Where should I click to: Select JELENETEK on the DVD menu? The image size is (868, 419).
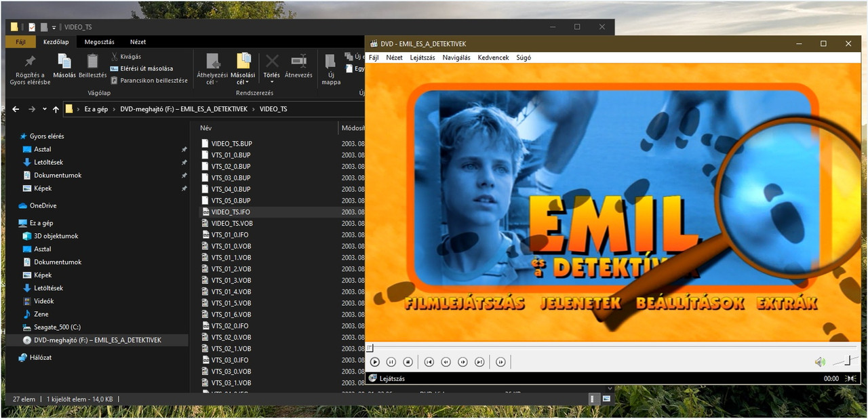(x=580, y=303)
